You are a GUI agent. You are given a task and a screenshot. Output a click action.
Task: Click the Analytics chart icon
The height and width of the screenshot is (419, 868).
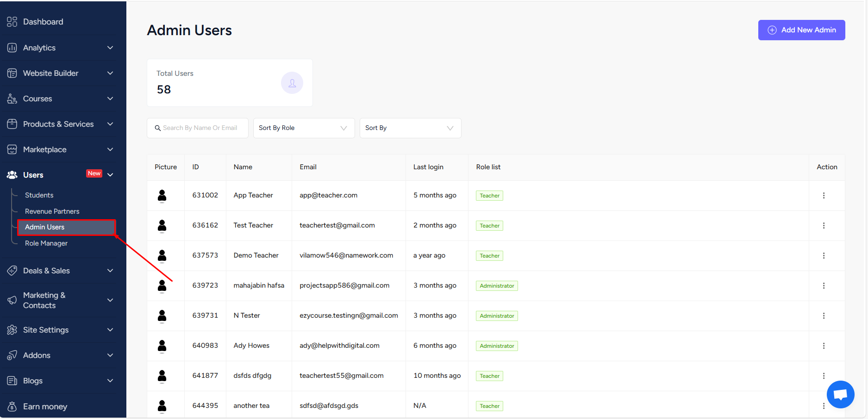(12, 48)
